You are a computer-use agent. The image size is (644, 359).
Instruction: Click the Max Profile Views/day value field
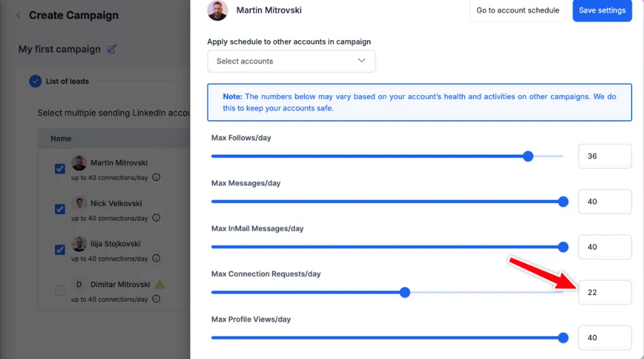[605, 337]
